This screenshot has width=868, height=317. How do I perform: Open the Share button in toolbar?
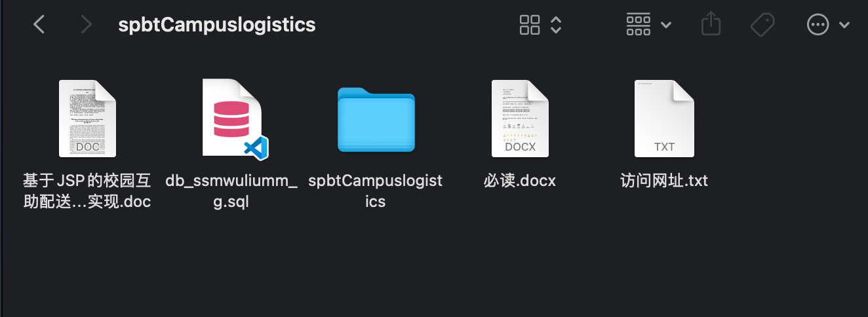click(x=711, y=24)
